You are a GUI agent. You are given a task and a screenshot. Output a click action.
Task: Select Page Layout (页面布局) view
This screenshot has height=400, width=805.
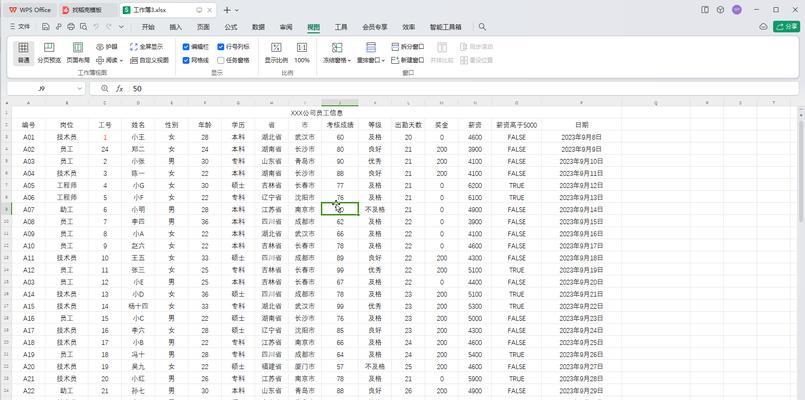[78, 52]
